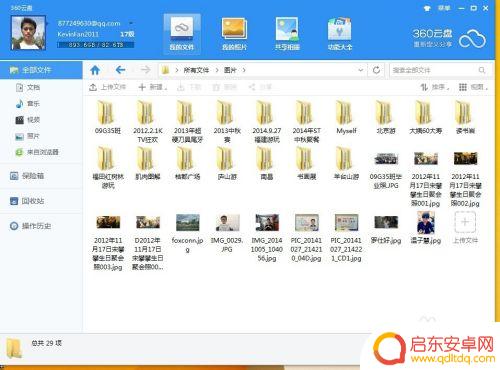Select the 2014年ST中秋聚餐 folder
This screenshot has width=500, height=370.
coord(306,122)
